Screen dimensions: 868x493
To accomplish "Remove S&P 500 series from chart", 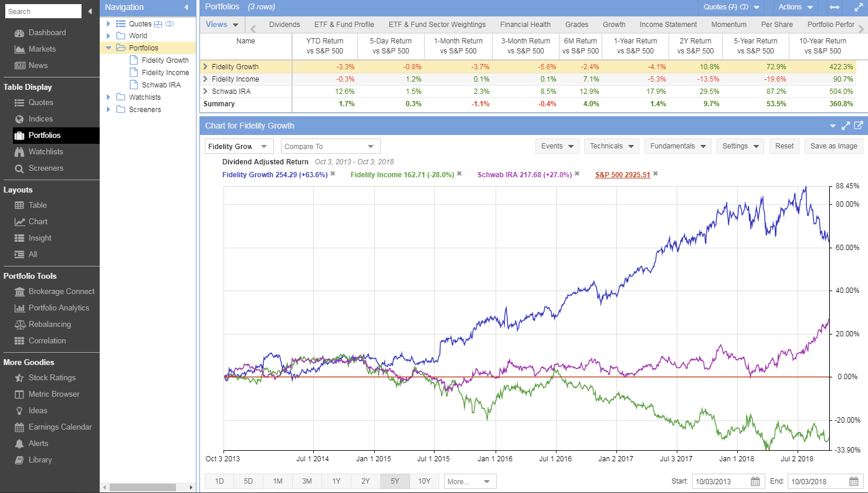I will click(x=656, y=174).
